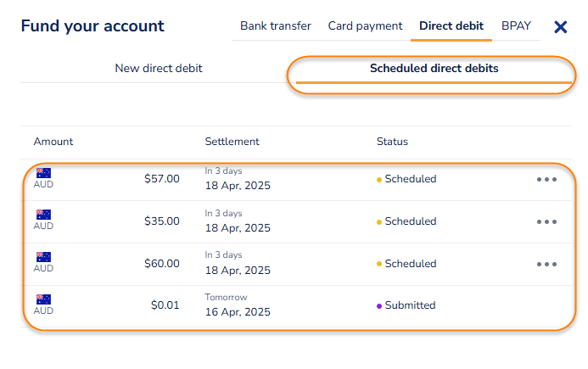
Task: Open options menu for $60.00 debit
Action: [546, 264]
